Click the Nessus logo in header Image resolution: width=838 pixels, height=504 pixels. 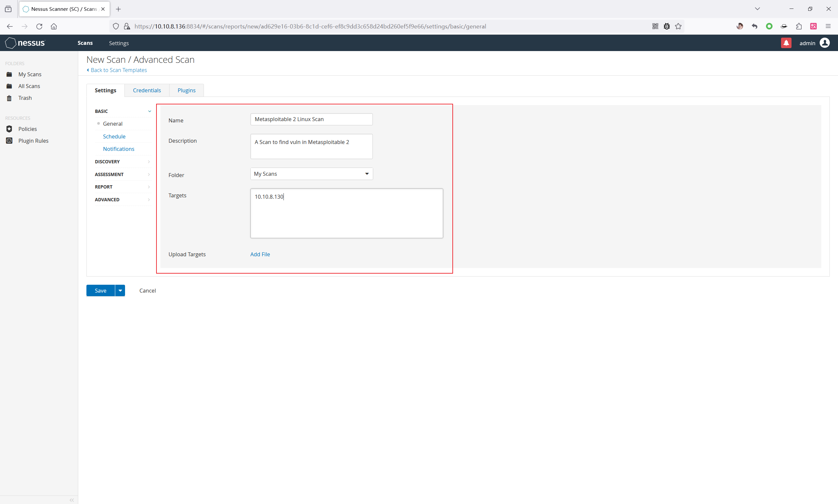pyautogui.click(x=25, y=43)
